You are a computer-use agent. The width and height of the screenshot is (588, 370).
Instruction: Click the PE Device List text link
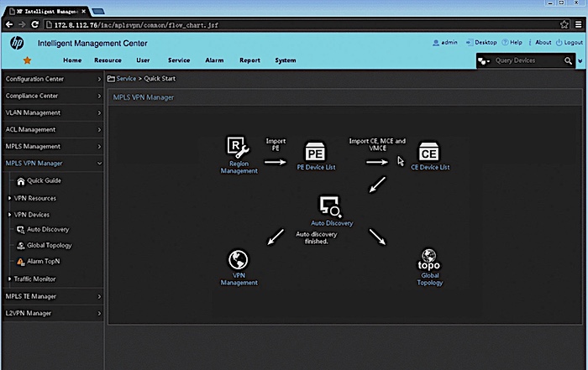click(316, 168)
